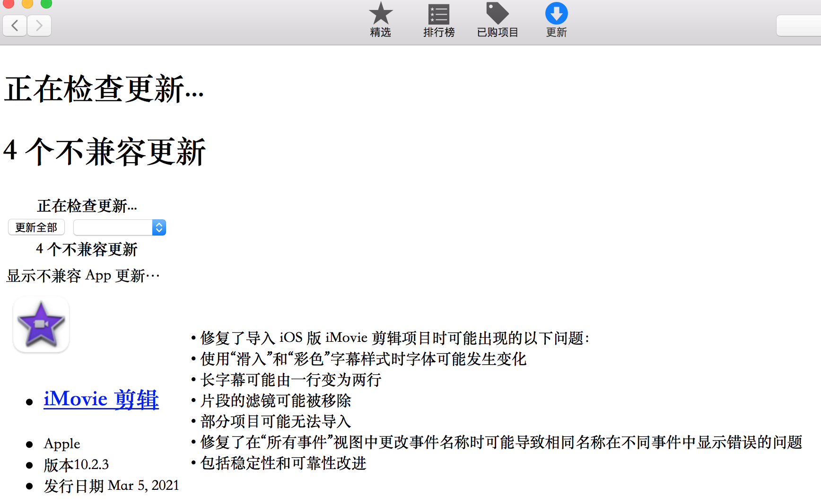The height and width of the screenshot is (504, 821).
Task: Open the 精选 (Featured) star tab
Action: pos(380,20)
